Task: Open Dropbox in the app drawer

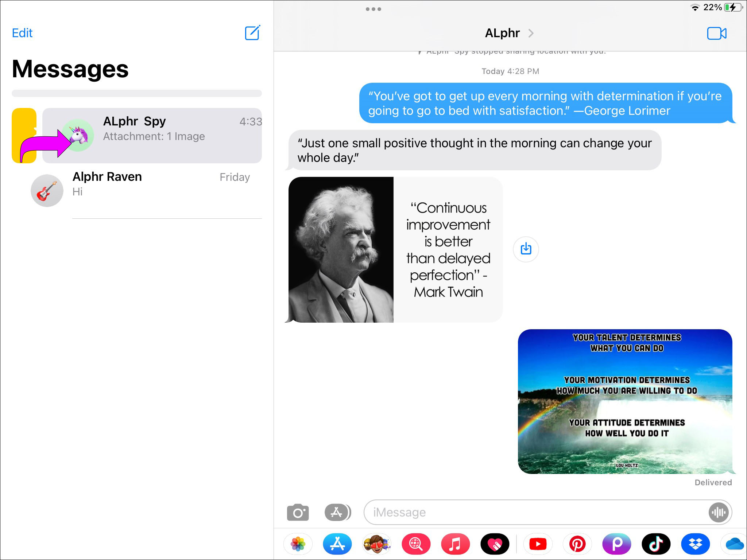Action: (695, 544)
